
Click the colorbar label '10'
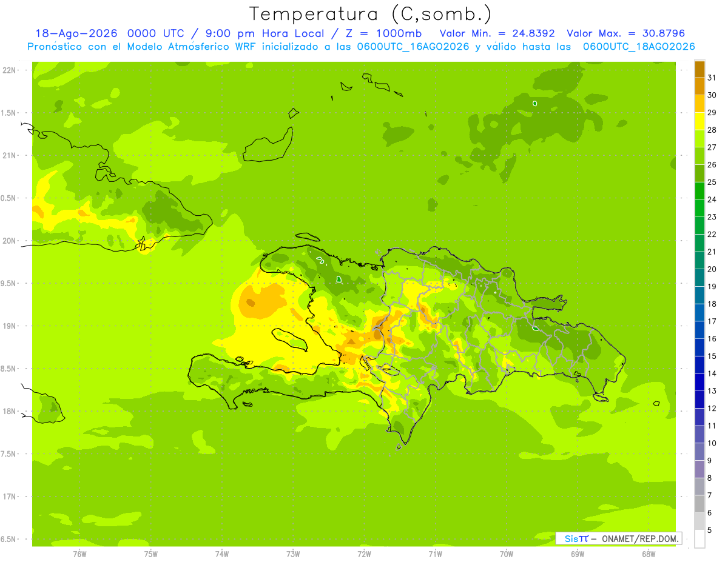point(712,443)
